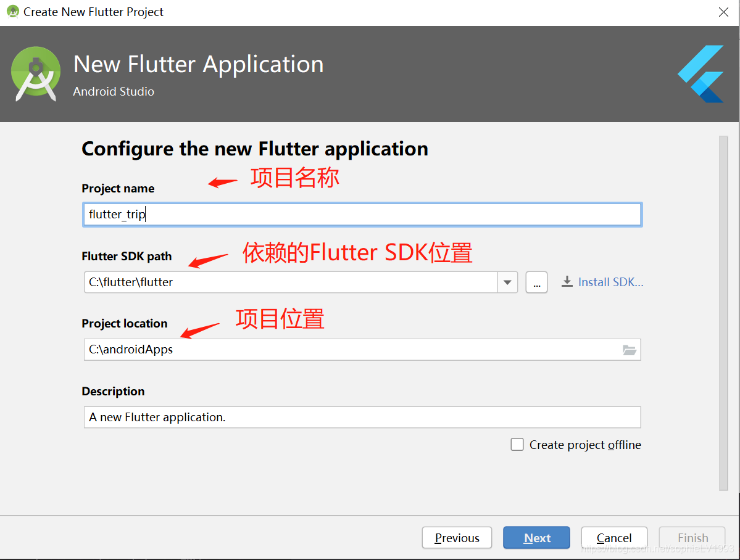Viewport: 740px width, 560px height.
Task: Focus the Project name input field
Action: 362,215
